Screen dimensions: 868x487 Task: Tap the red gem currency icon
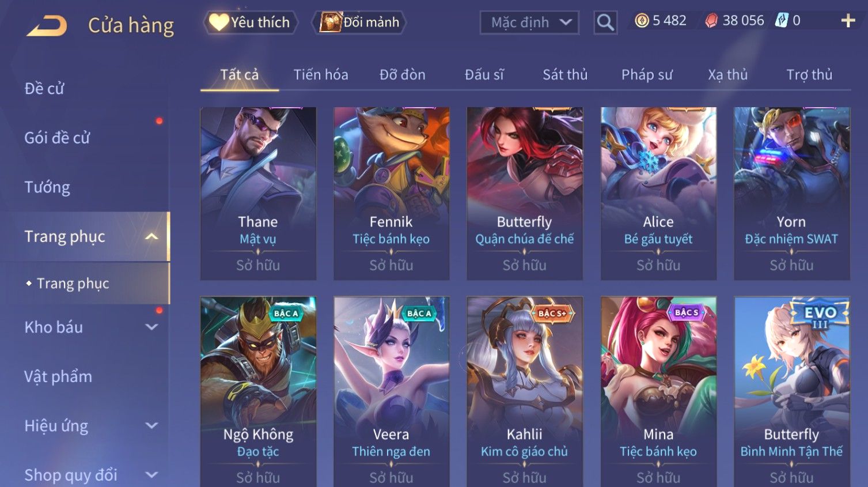712,21
